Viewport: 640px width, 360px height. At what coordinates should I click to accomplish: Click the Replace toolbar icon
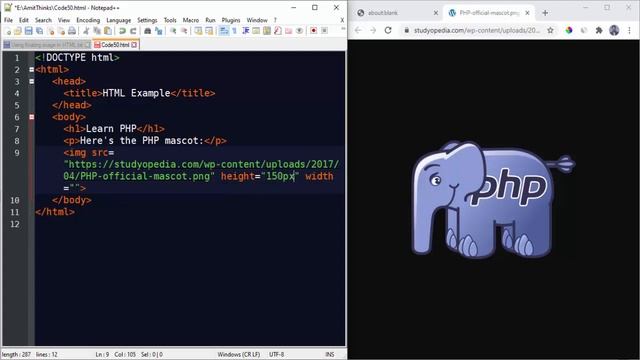[158, 31]
